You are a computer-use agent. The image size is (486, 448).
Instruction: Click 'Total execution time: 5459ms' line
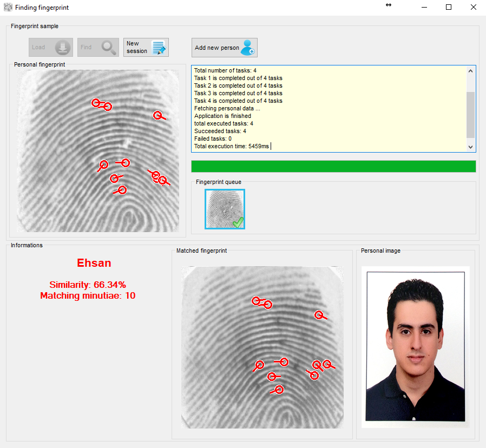coord(232,146)
